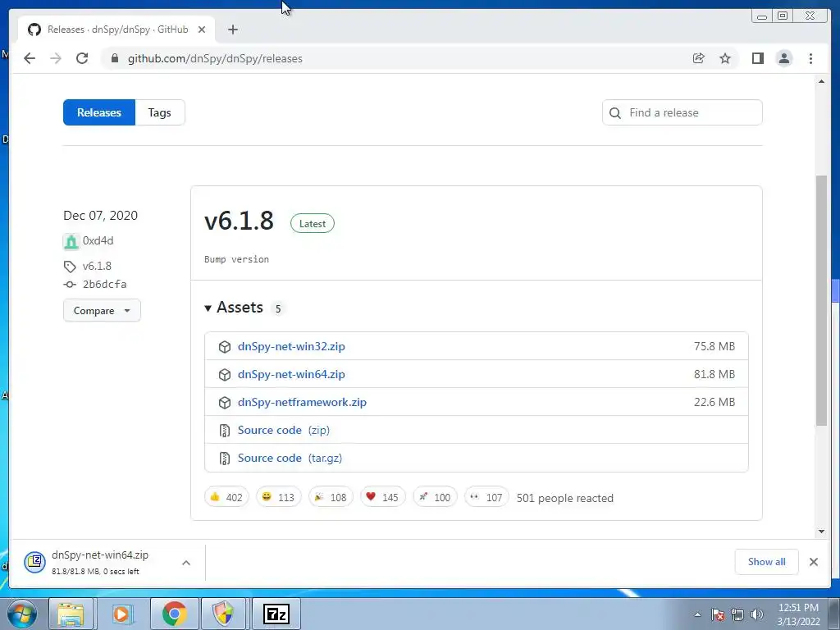Click the Dec 07, 2020 date

click(x=100, y=216)
